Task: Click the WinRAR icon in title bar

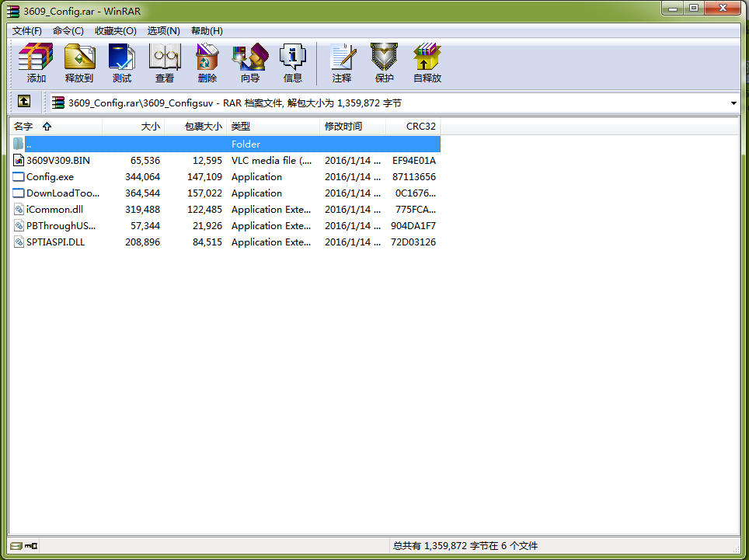Action: click(x=13, y=11)
